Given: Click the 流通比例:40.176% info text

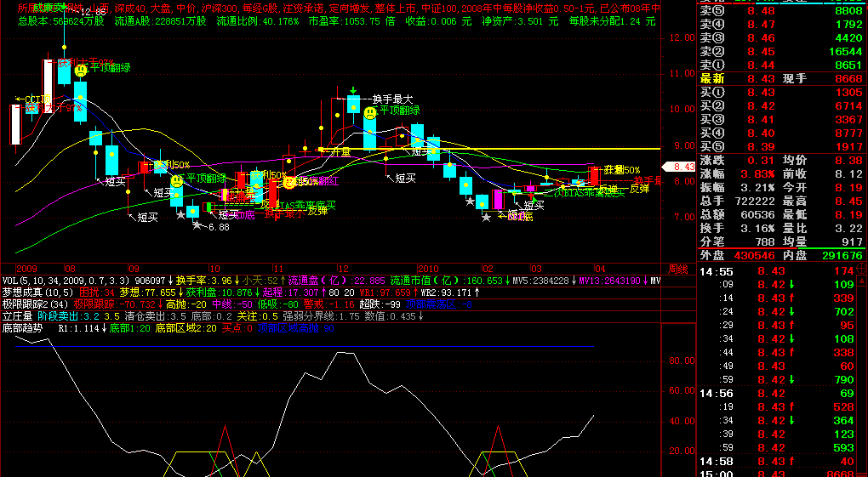Looking at the screenshot, I should [257, 21].
